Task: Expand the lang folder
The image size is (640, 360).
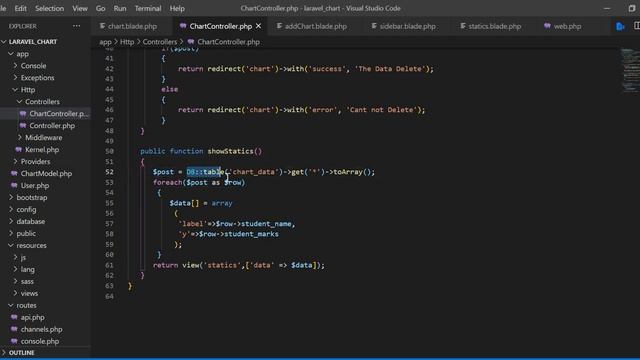Action: point(27,269)
